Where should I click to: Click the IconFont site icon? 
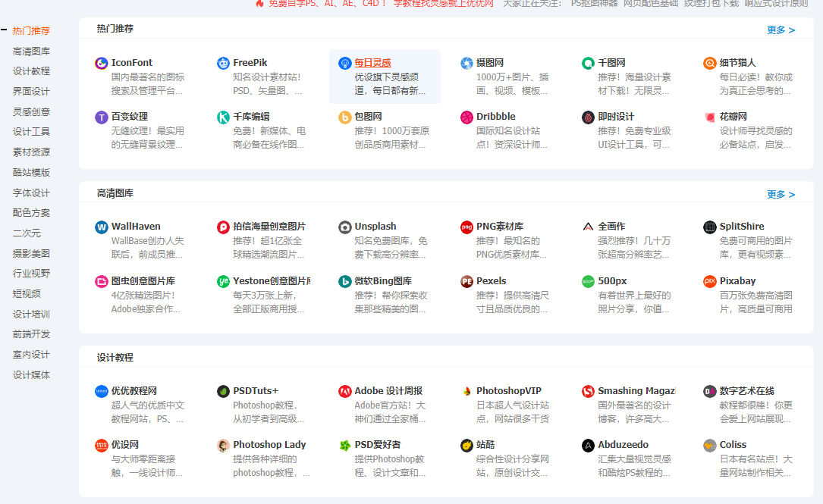102,64
